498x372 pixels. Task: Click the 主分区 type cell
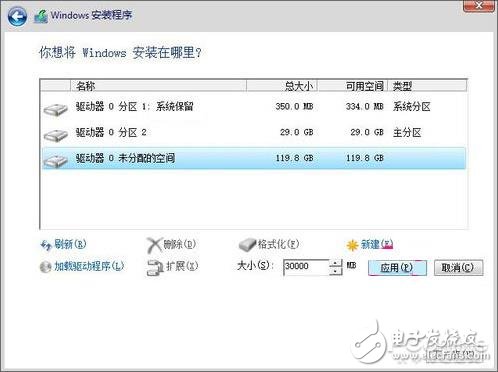(407, 132)
